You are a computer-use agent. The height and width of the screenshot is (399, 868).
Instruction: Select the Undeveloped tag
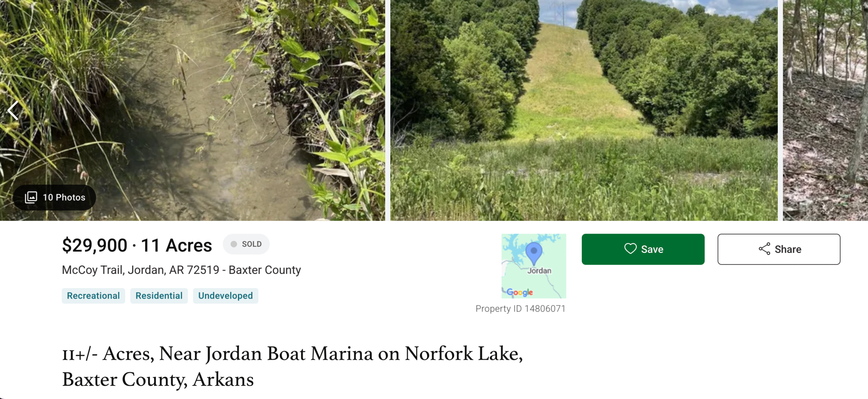click(x=225, y=296)
